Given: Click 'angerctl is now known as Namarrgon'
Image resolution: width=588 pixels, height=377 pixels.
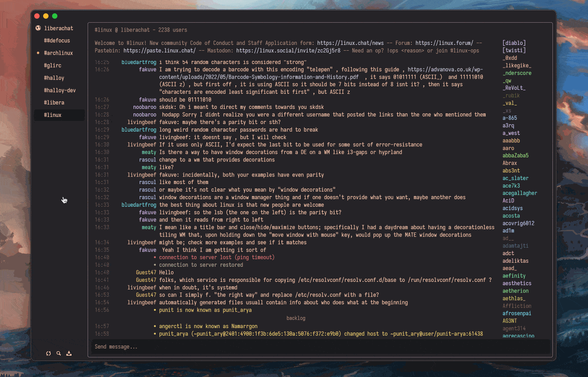Looking at the screenshot, I should click(x=208, y=327).
